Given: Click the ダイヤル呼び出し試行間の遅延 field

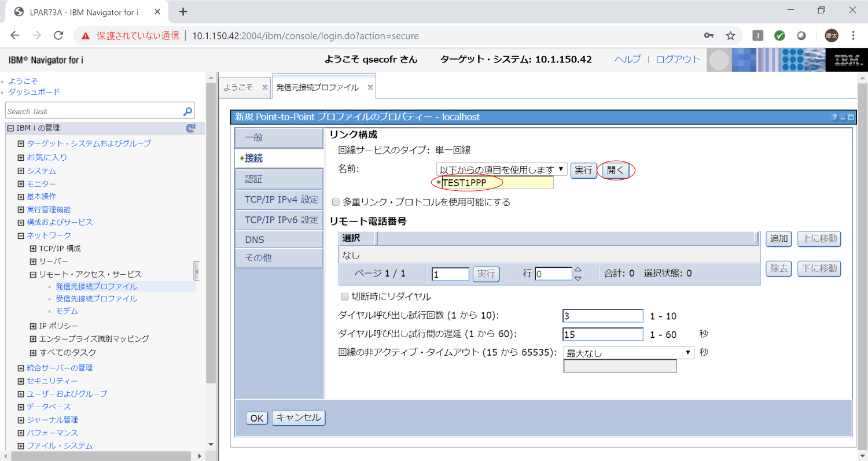Looking at the screenshot, I should [x=603, y=334].
